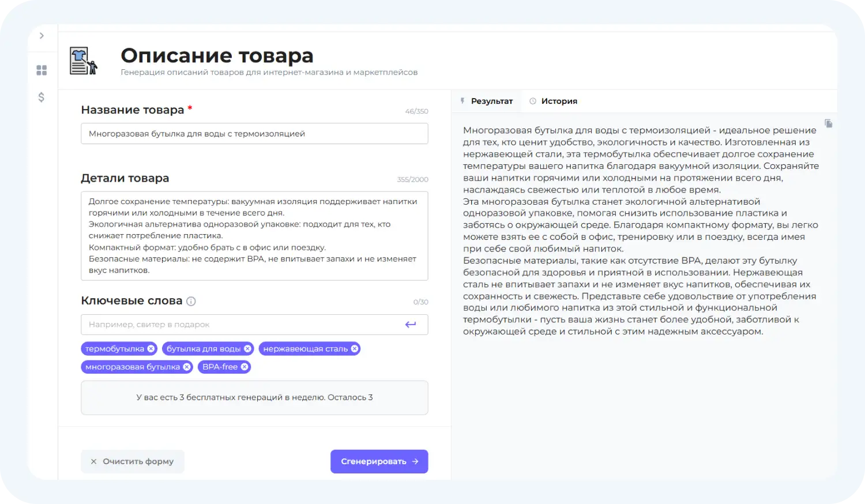Switch to the История tab

click(x=554, y=101)
